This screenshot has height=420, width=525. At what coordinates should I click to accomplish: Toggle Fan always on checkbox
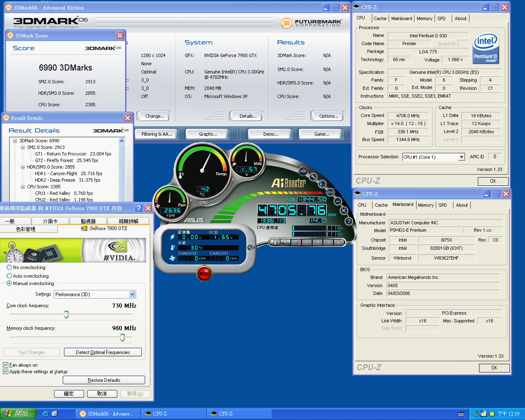(6, 365)
